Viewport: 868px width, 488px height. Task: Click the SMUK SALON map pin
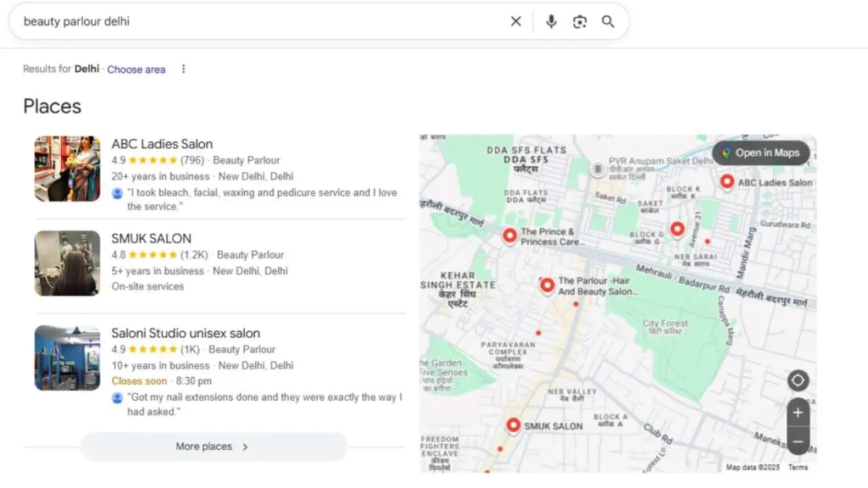514,424
